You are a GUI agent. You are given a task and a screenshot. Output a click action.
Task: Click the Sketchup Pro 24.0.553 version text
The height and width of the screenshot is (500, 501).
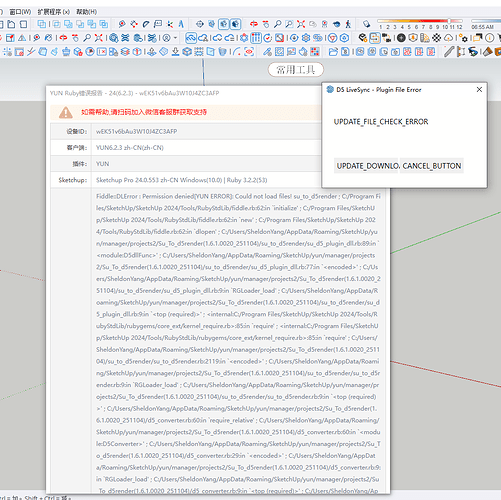[181, 180]
